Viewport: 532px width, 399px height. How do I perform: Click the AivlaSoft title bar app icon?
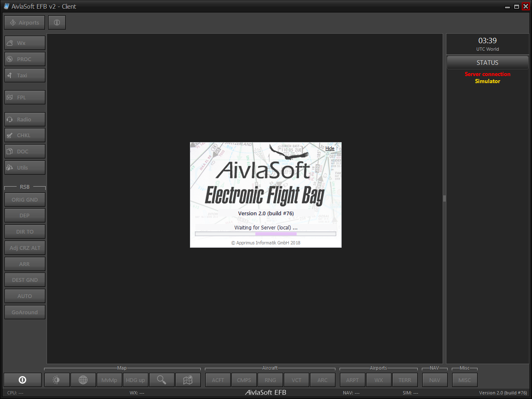pyautogui.click(x=6, y=6)
